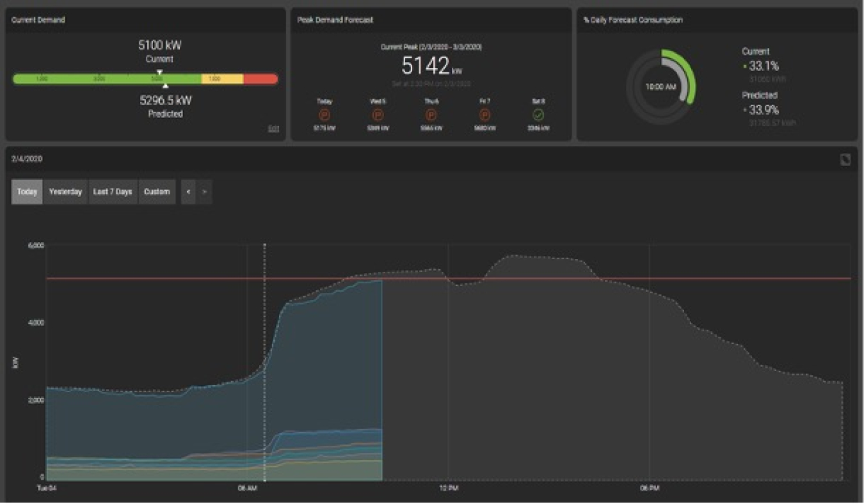Click the 5100 kW current demand value
Image resolution: width=864 pixels, height=504 pixels.
160,45
